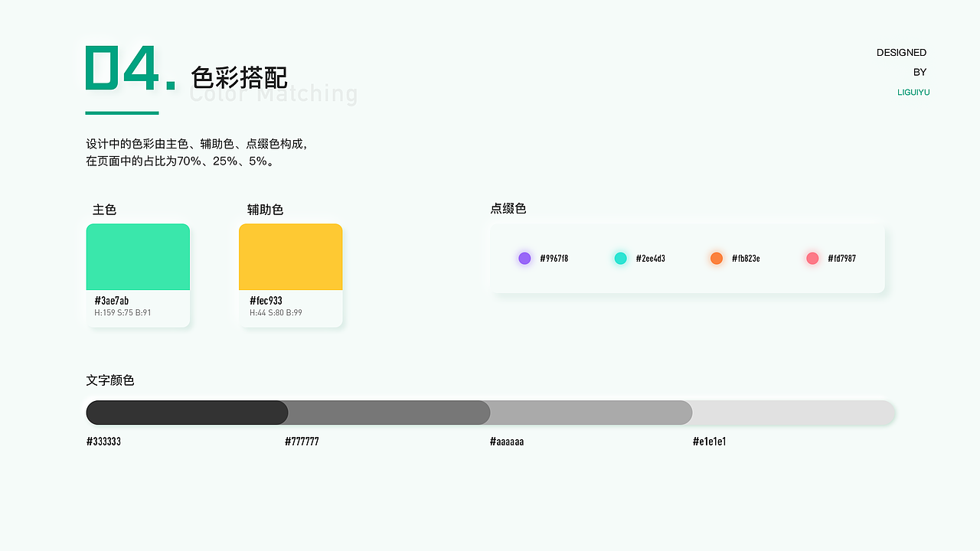Click the 色彩搭配 title
This screenshot has height=551, width=980.
pyautogui.click(x=239, y=77)
